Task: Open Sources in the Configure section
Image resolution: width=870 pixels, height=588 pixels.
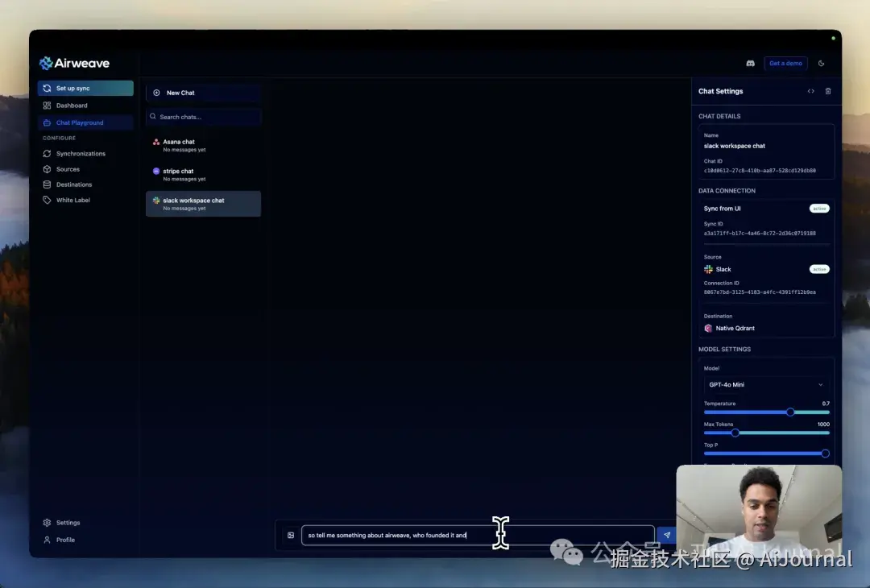Action: click(x=68, y=169)
